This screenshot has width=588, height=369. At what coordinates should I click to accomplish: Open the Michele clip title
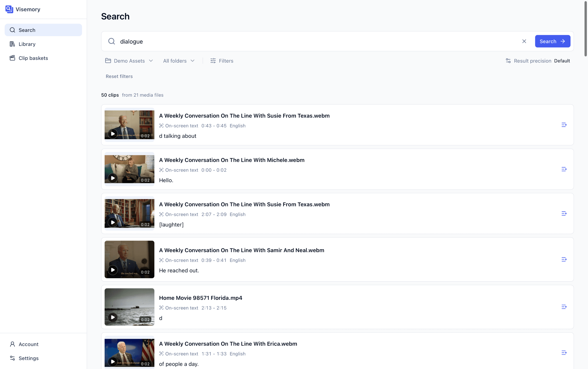(x=232, y=160)
